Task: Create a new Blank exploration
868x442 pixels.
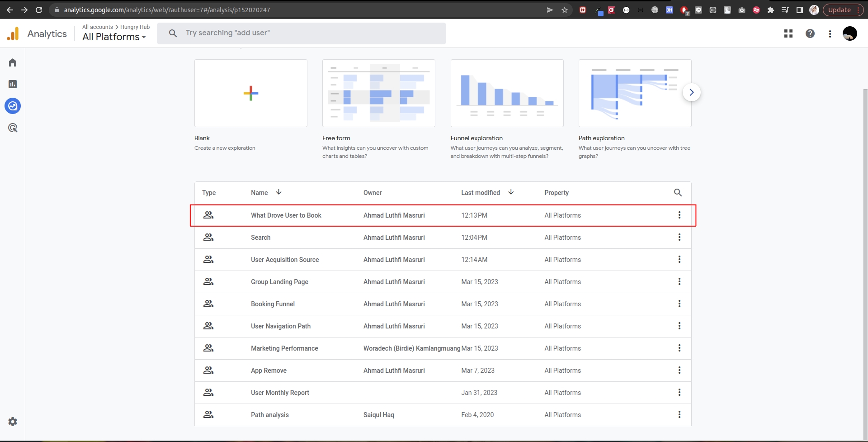Action: point(250,93)
